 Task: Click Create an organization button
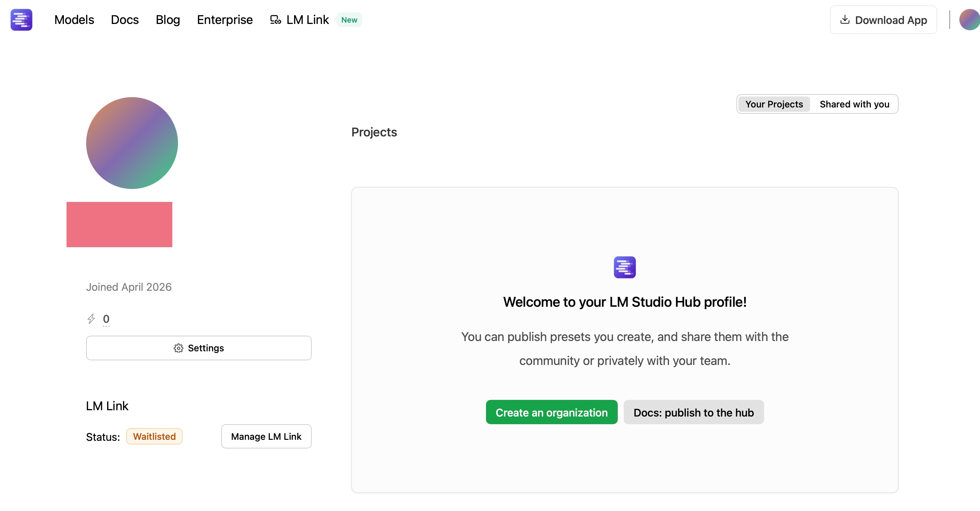pos(551,413)
